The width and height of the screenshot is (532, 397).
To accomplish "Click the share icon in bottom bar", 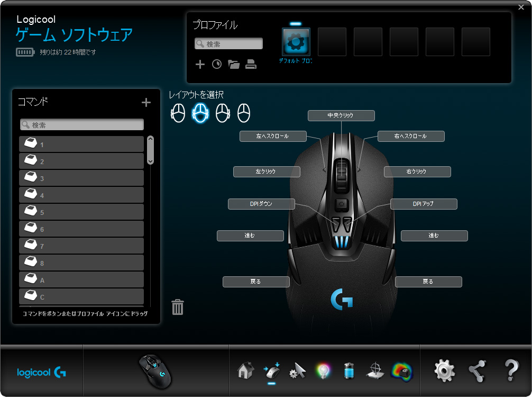I will click(478, 371).
